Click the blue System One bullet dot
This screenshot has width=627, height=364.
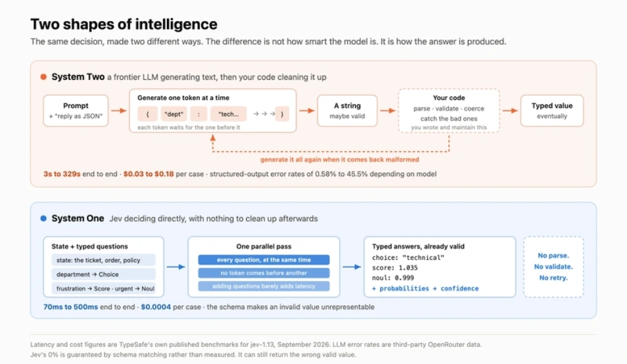(44, 218)
